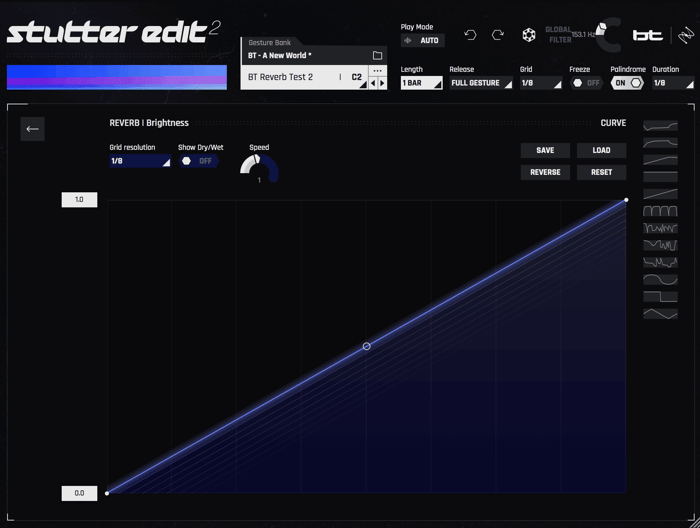Select the ninth irregular noise curve preset

point(660,262)
